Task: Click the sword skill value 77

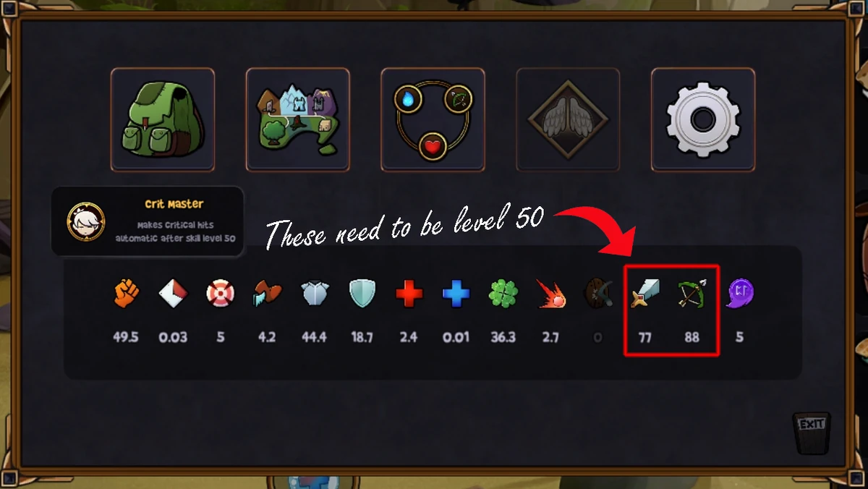Action: coord(644,337)
